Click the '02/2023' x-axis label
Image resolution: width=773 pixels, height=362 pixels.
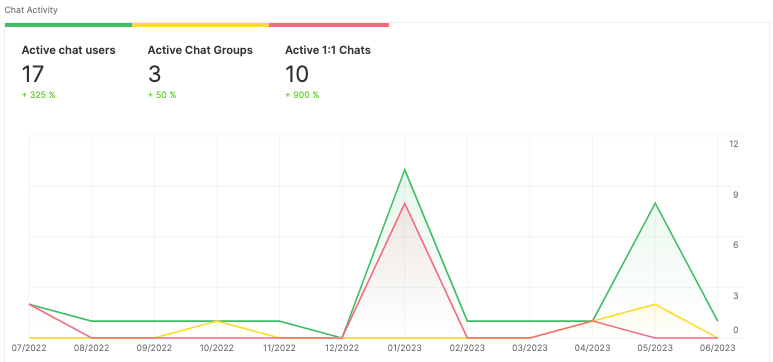tap(467, 348)
